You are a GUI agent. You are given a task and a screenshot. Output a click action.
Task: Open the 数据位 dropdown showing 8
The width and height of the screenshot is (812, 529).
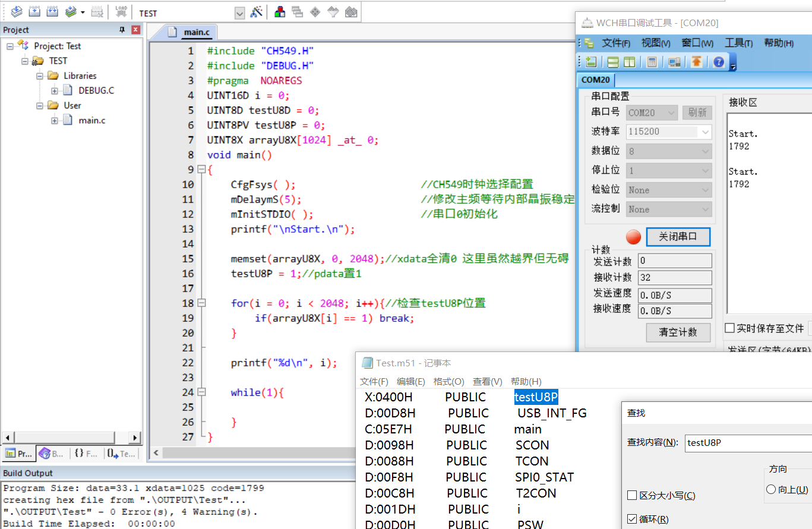click(x=669, y=151)
